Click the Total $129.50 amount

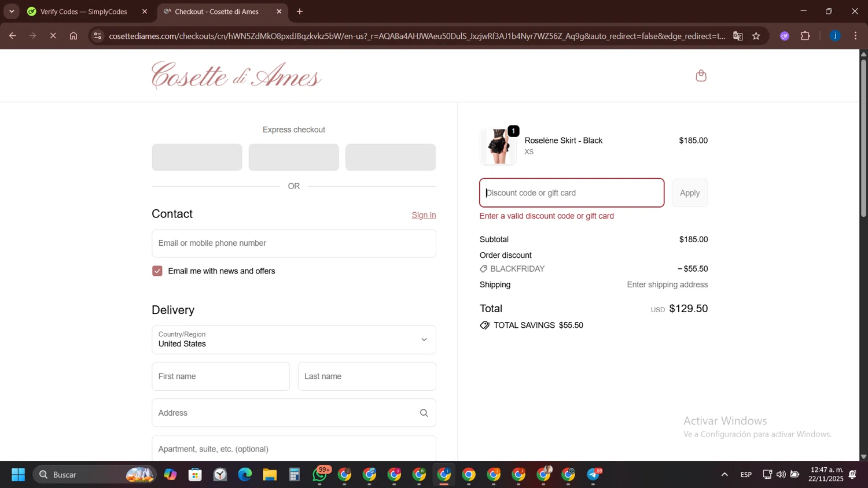pyautogui.click(x=688, y=309)
